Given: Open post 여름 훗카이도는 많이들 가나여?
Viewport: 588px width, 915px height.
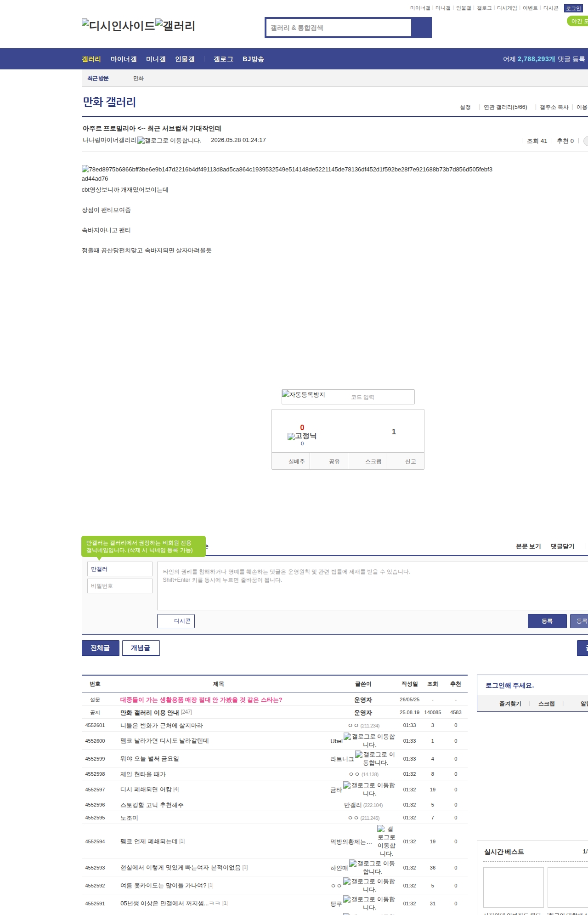Looking at the screenshot, I should click(x=164, y=885).
